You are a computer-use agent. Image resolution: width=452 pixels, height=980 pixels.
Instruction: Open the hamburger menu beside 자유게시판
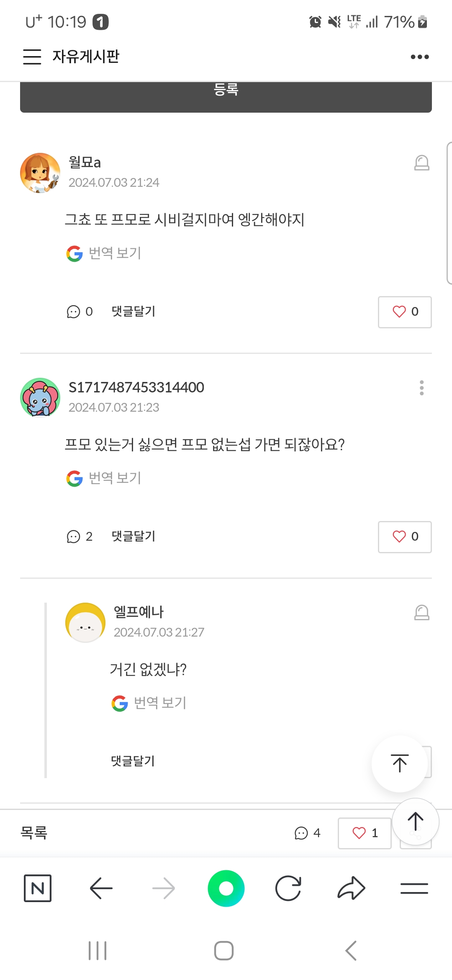pos(32,57)
